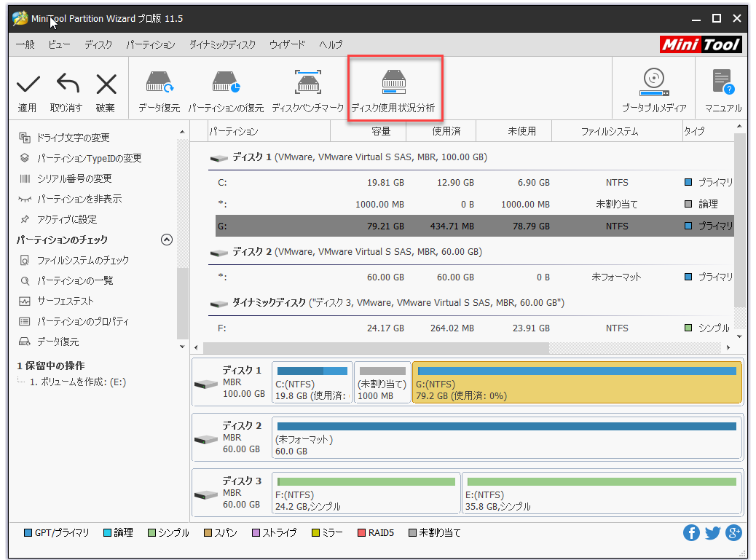Open the ダイナミックディスク menu
This screenshot has height=560, width=756.
pos(222,45)
